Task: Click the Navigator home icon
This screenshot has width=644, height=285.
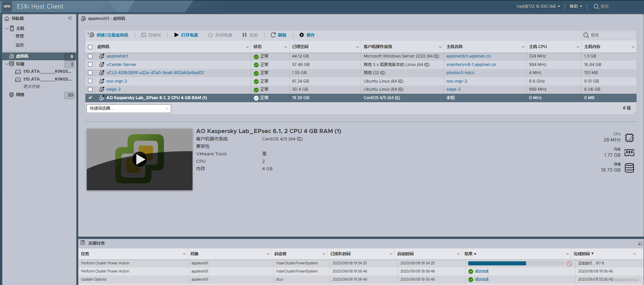Action: [7, 19]
